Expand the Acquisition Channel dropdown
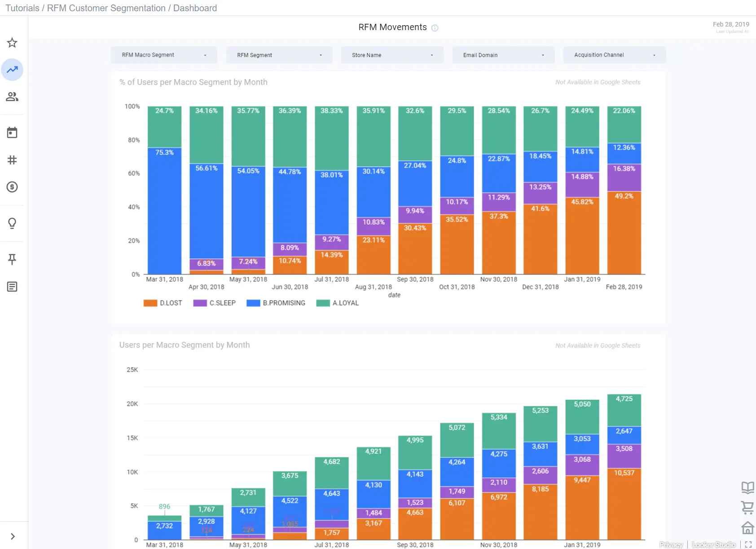 pos(615,55)
